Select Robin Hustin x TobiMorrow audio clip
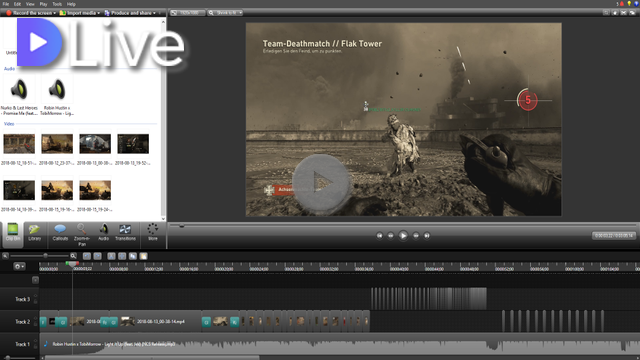This screenshot has height=360, width=640. pyautogui.click(x=57, y=95)
